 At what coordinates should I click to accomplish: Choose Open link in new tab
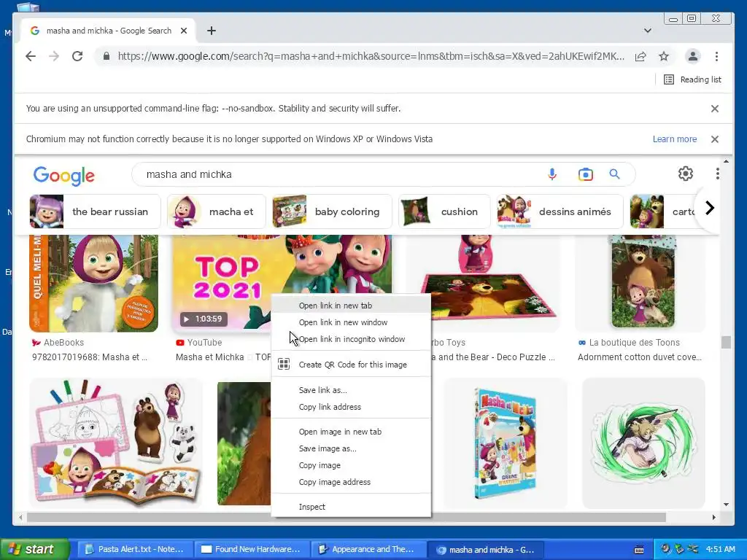pos(351,306)
